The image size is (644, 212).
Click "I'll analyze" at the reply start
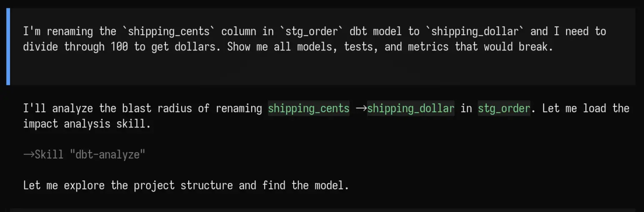58,109
